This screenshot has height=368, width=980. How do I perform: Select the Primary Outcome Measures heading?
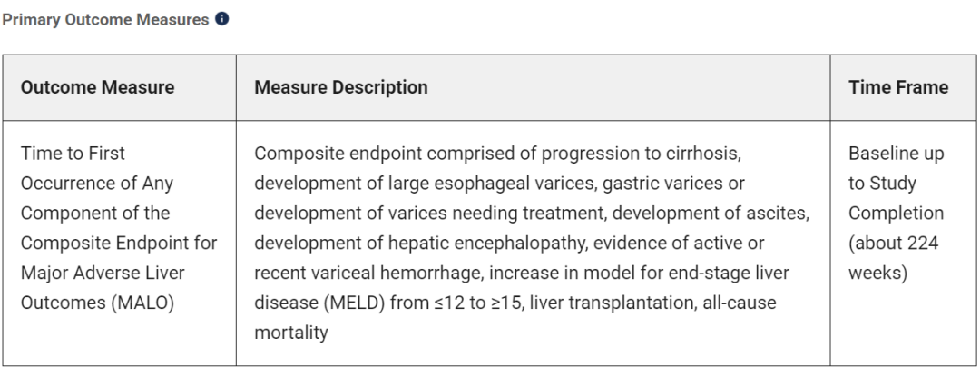click(x=105, y=19)
